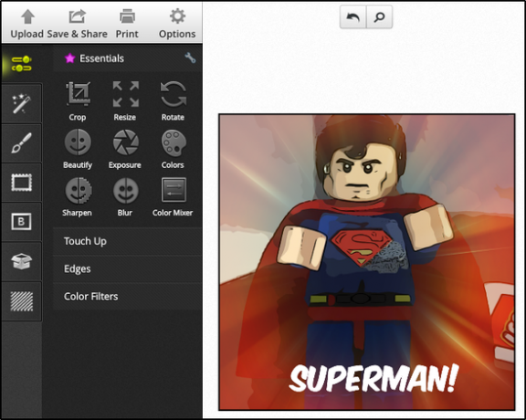
Task: Select the Resize tool
Action: 125,101
